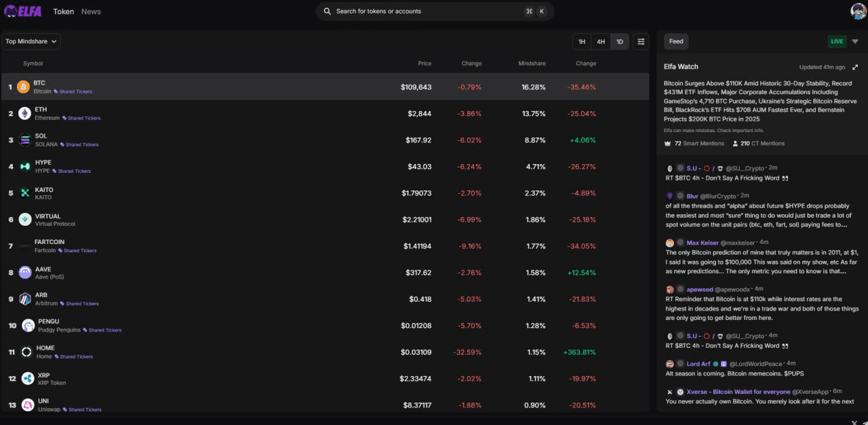Select VIRTUAL price change -6.99%
The image size is (868, 425).
[469, 220]
